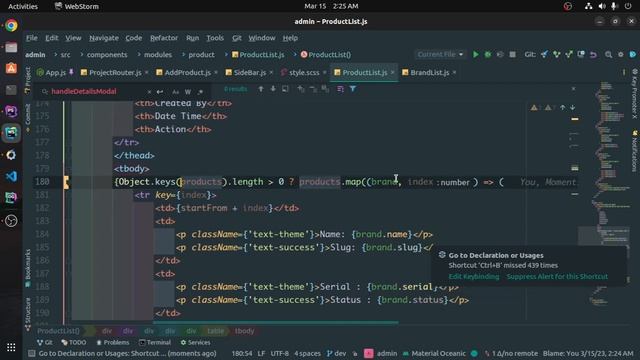
Task: Open Project tool window side tab
Action: tap(27, 80)
